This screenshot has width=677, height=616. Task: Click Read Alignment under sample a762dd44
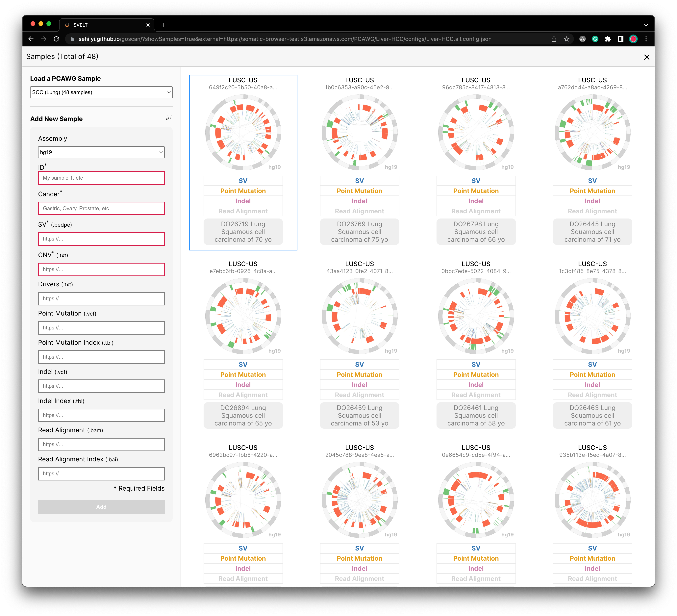[x=592, y=211]
